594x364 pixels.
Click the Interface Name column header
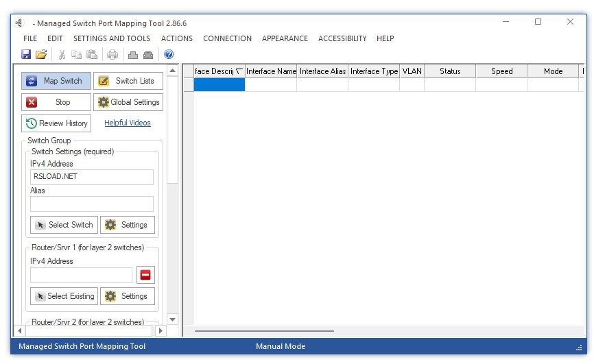point(271,71)
